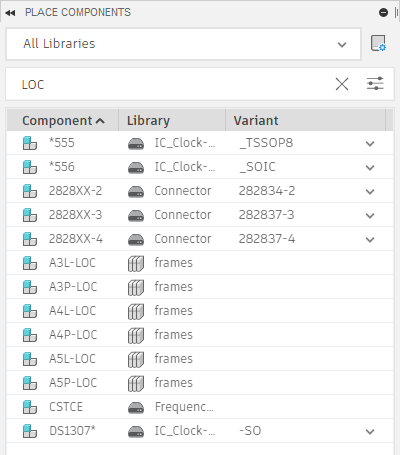Click the frames library icon for A3L-LOC
This screenshot has width=400, height=455.
(x=136, y=263)
